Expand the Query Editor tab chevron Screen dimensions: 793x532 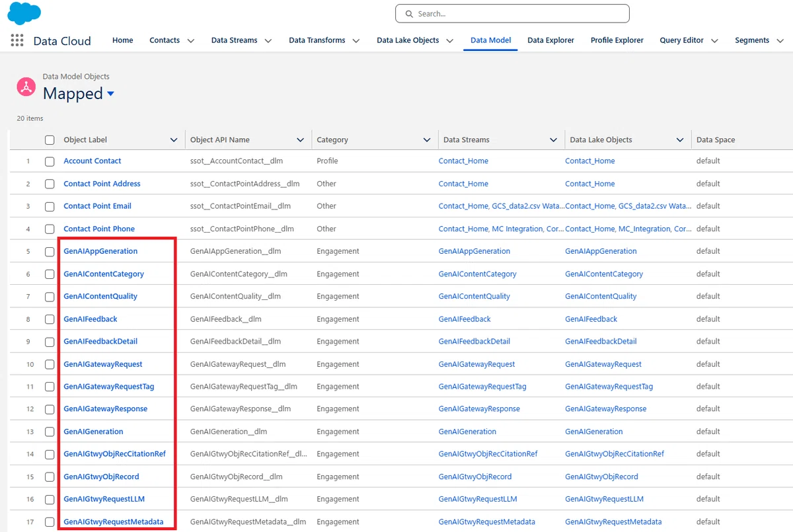714,41
